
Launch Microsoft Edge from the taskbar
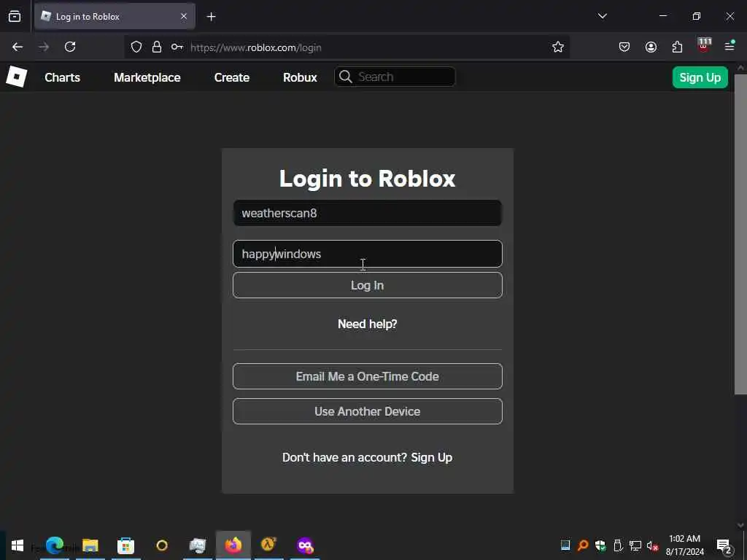tap(54, 545)
